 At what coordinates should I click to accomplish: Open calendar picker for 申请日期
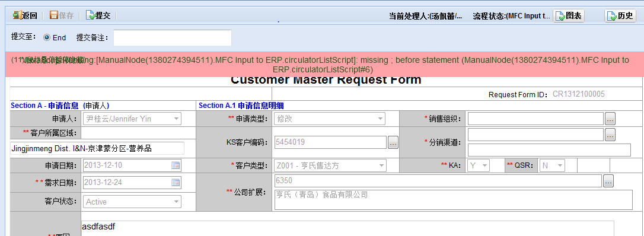(x=176, y=165)
